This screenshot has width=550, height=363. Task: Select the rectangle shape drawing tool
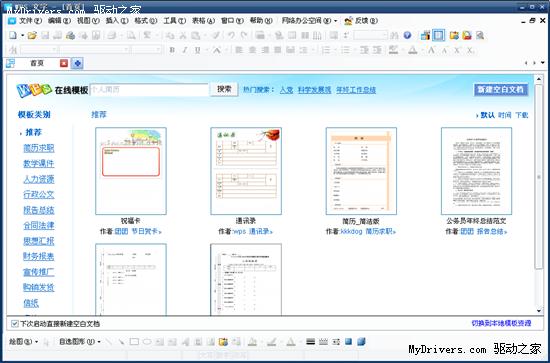134,342
